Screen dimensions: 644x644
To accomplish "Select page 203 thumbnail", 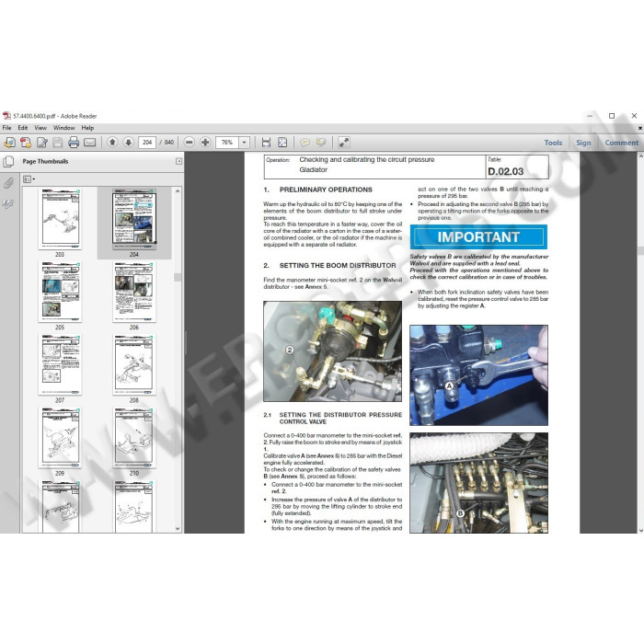I will tap(60, 219).
